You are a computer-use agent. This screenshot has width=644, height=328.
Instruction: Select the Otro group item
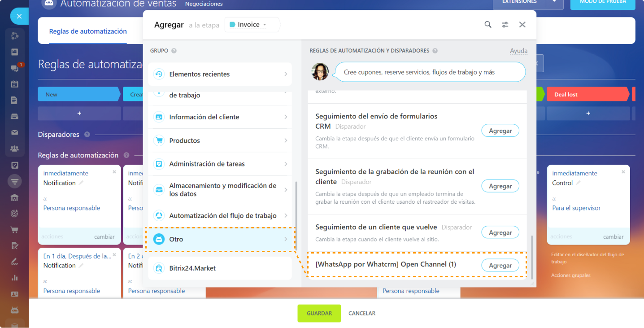[220, 239]
